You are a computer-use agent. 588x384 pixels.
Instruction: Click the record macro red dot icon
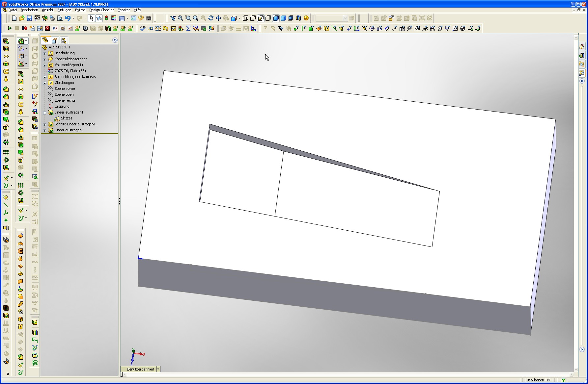pos(25,28)
